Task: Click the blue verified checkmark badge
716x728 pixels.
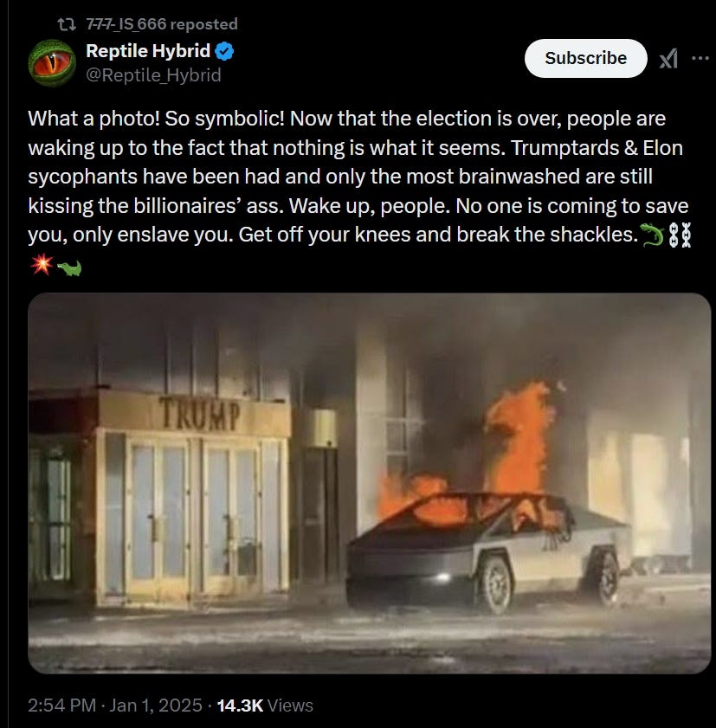Action: point(225,51)
